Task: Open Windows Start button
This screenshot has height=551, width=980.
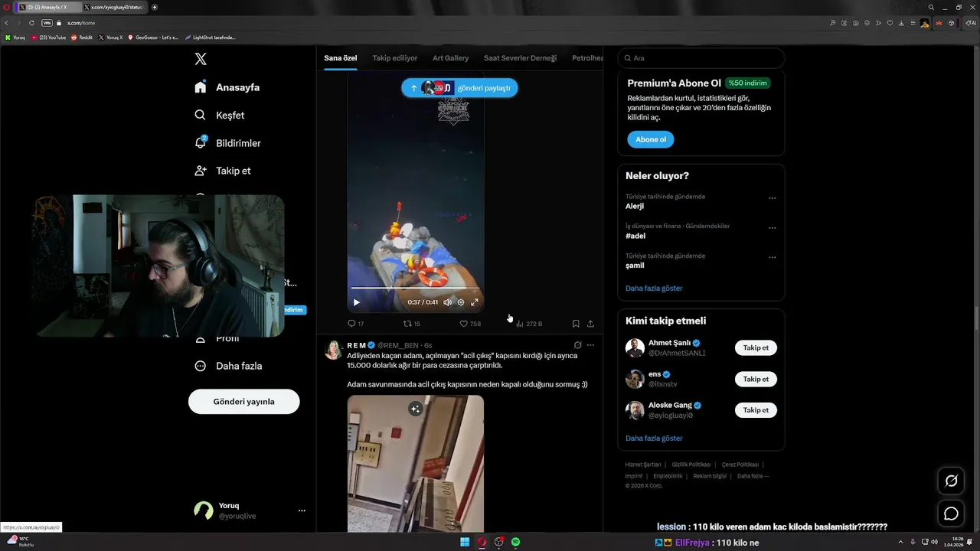Action: point(465,542)
